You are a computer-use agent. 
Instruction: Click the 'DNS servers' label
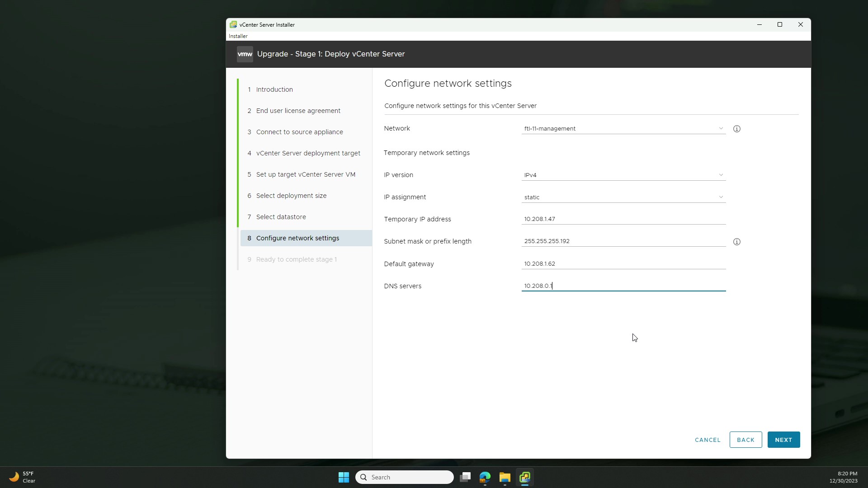click(403, 286)
